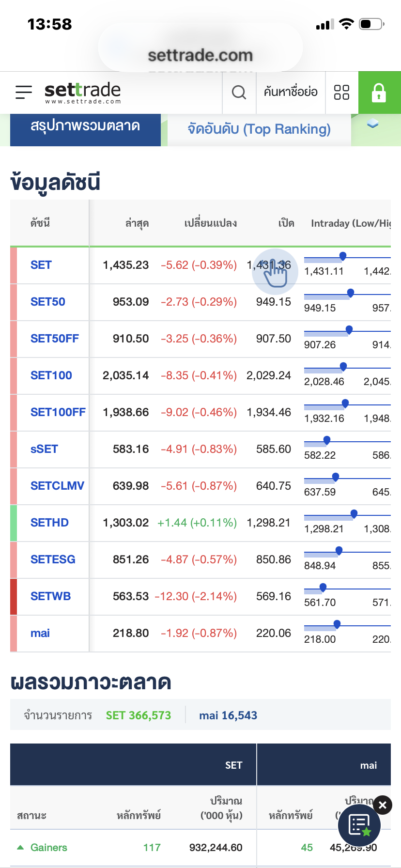
Task: Expand the blue layered chevron icon
Action: click(372, 124)
